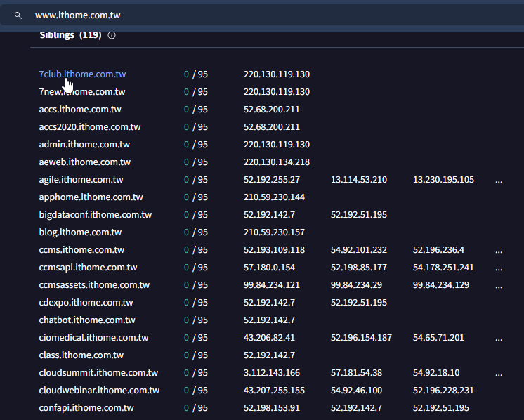Expand more IPs for cloudsummit.ithome.com.tw
The width and height of the screenshot is (524, 420).
click(499, 374)
